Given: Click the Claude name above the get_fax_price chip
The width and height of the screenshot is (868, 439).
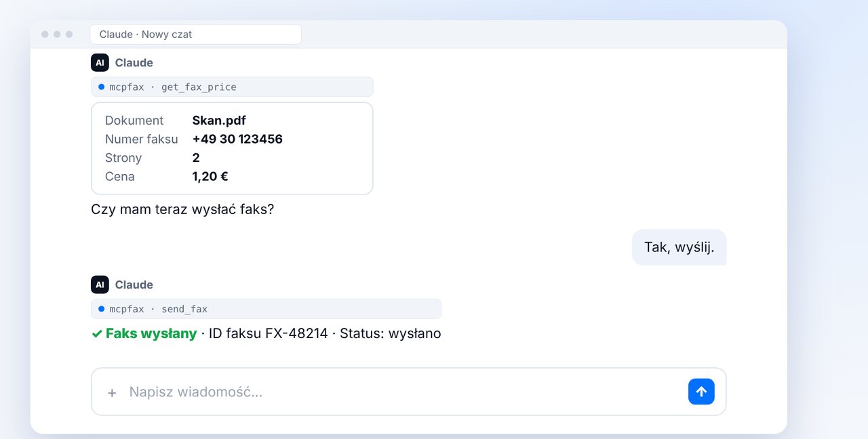Looking at the screenshot, I should (134, 62).
